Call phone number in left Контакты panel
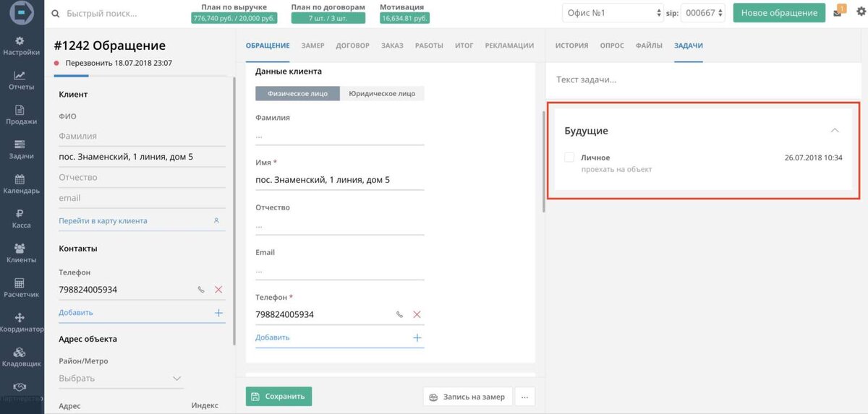The image size is (868, 414). click(201, 290)
